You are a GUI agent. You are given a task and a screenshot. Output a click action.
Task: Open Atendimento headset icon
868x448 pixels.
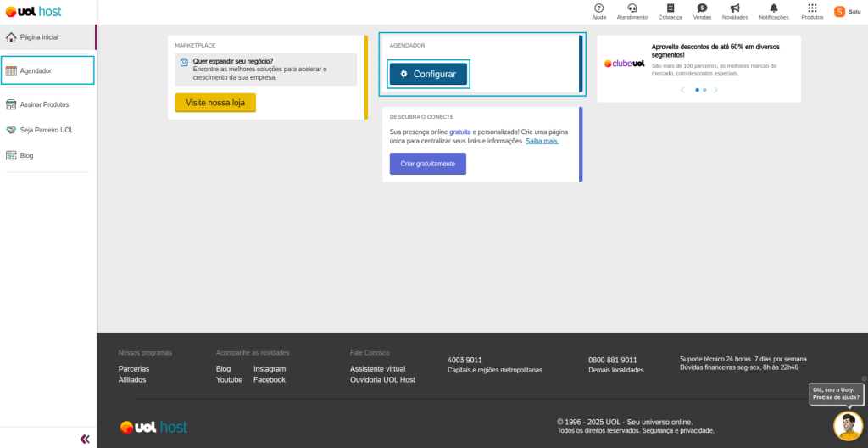632,8
